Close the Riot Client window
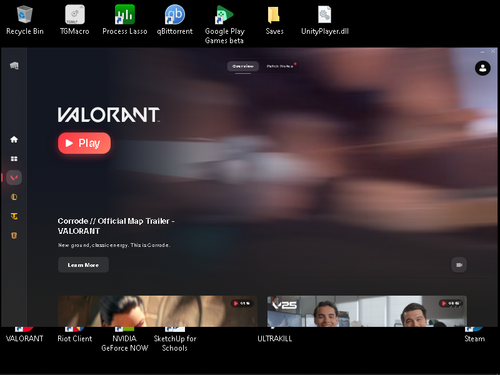This screenshot has height=375, width=500. point(493,51)
